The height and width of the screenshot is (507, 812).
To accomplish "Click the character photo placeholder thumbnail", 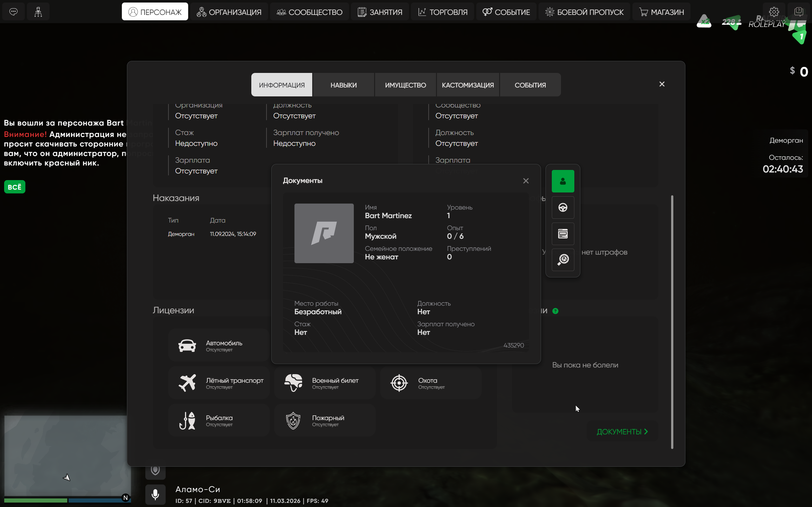I will click(324, 233).
